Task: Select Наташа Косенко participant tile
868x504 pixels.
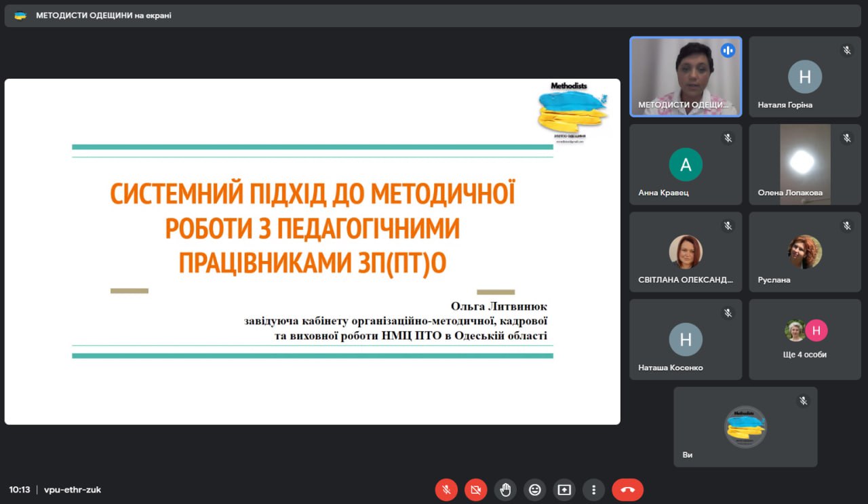Action: (x=686, y=339)
